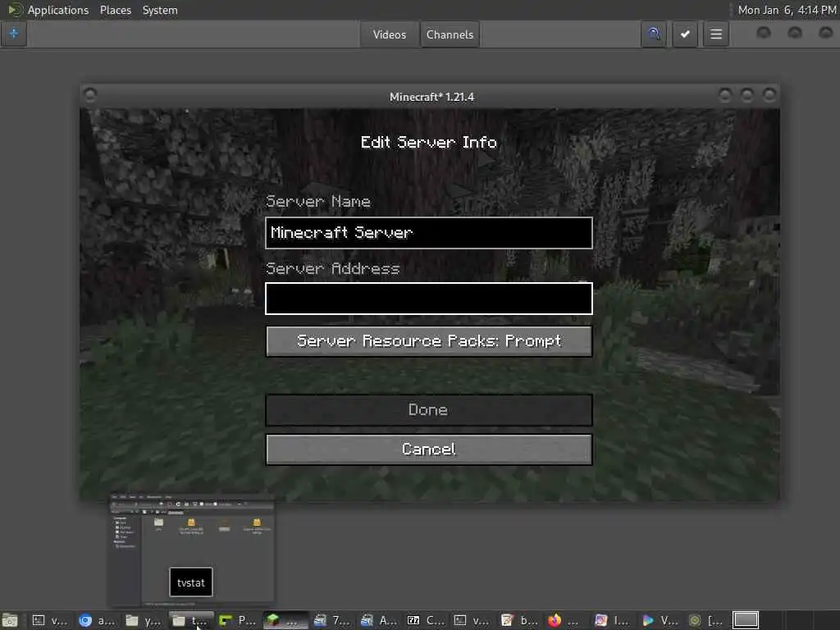Switch to video player 'V...' taskbar item

[660, 620]
